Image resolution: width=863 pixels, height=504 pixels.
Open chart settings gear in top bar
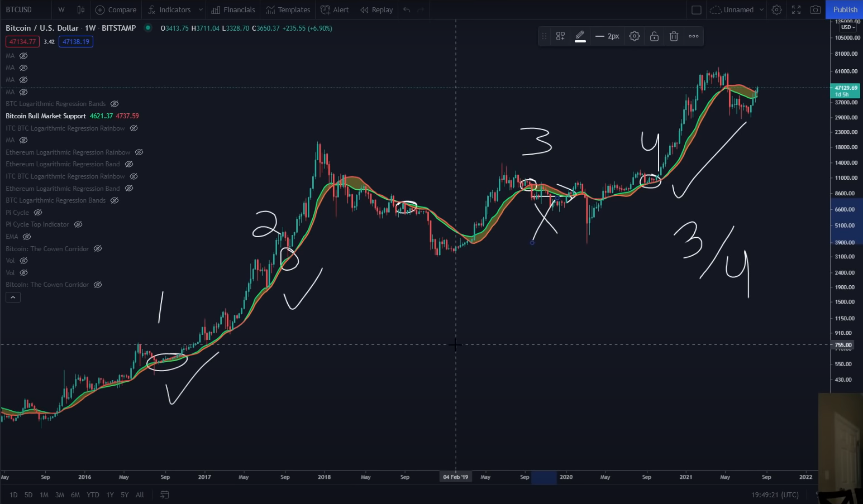(x=776, y=9)
